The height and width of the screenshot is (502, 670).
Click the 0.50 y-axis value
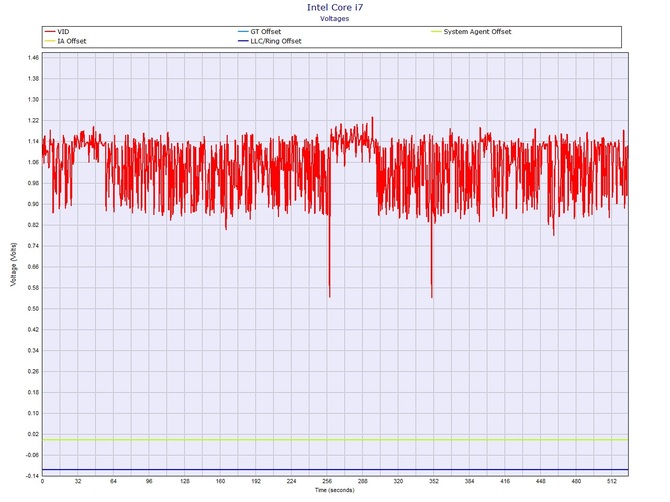34,308
